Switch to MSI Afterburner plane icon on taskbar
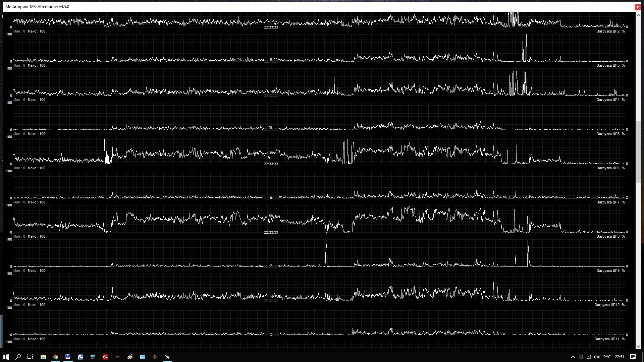 167,357
